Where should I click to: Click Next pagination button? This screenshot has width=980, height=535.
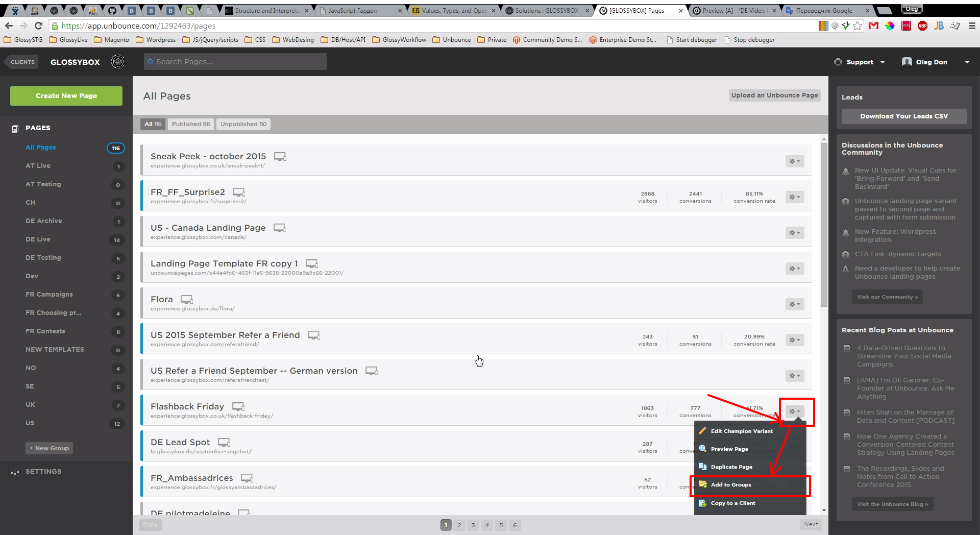coord(811,524)
